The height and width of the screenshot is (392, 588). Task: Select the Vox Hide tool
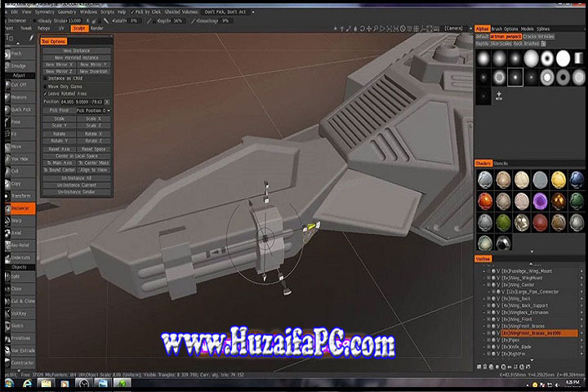(x=20, y=159)
